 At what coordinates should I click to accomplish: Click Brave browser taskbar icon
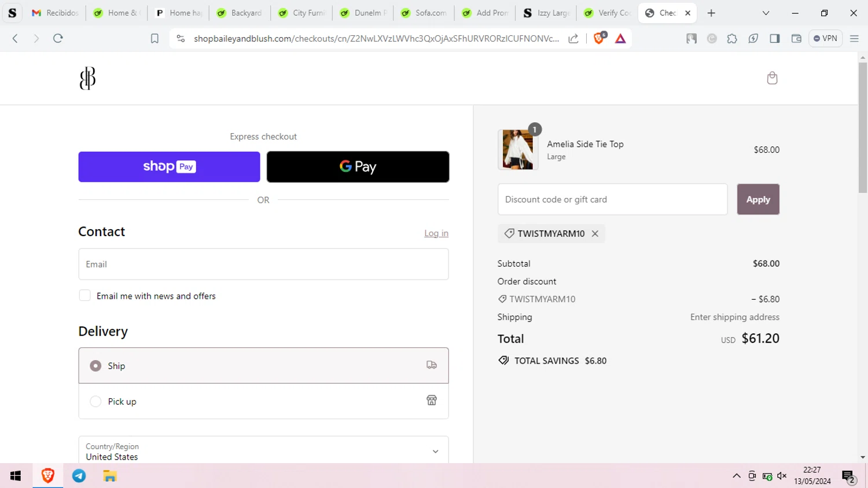pyautogui.click(x=47, y=476)
